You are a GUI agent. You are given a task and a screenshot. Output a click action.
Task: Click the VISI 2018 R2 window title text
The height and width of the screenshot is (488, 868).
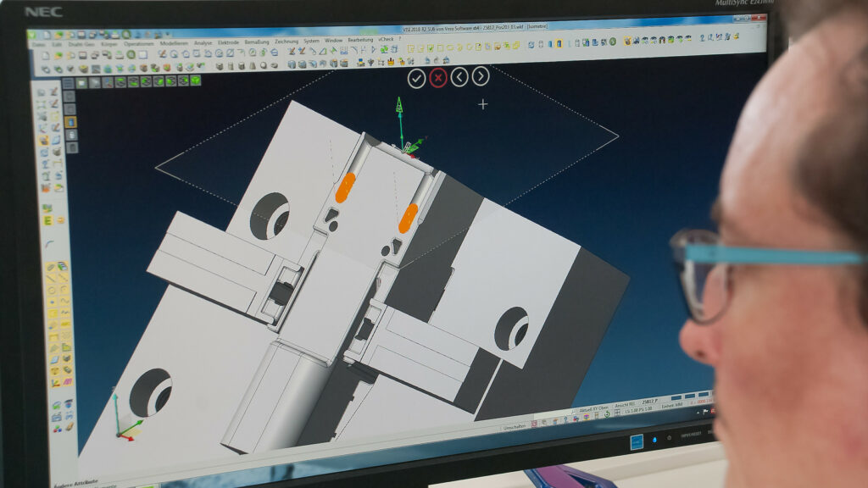coord(475,27)
